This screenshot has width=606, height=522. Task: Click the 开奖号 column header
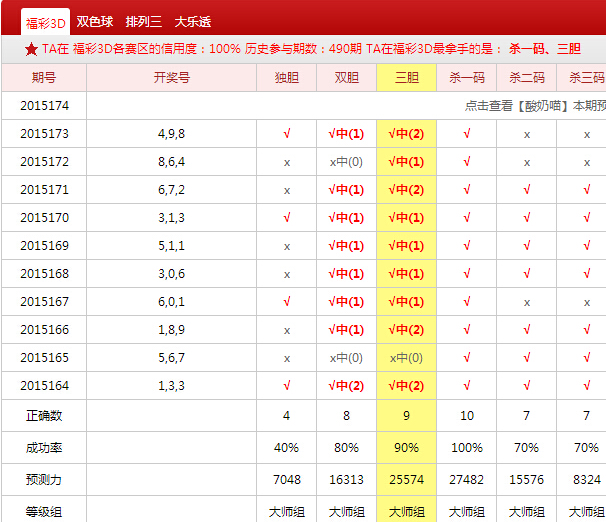(x=172, y=78)
